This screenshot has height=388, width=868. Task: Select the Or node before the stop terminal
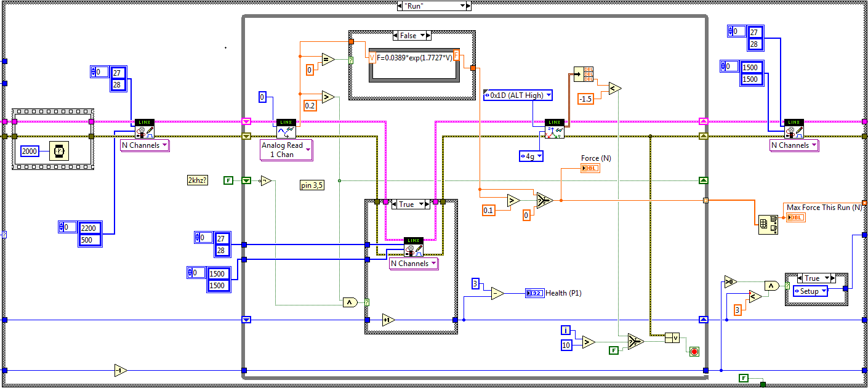point(672,337)
